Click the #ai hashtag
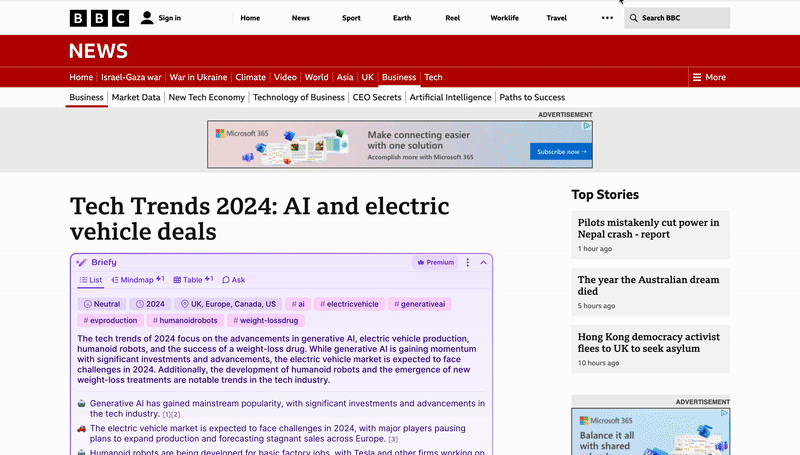The height and width of the screenshot is (455, 800). click(298, 304)
